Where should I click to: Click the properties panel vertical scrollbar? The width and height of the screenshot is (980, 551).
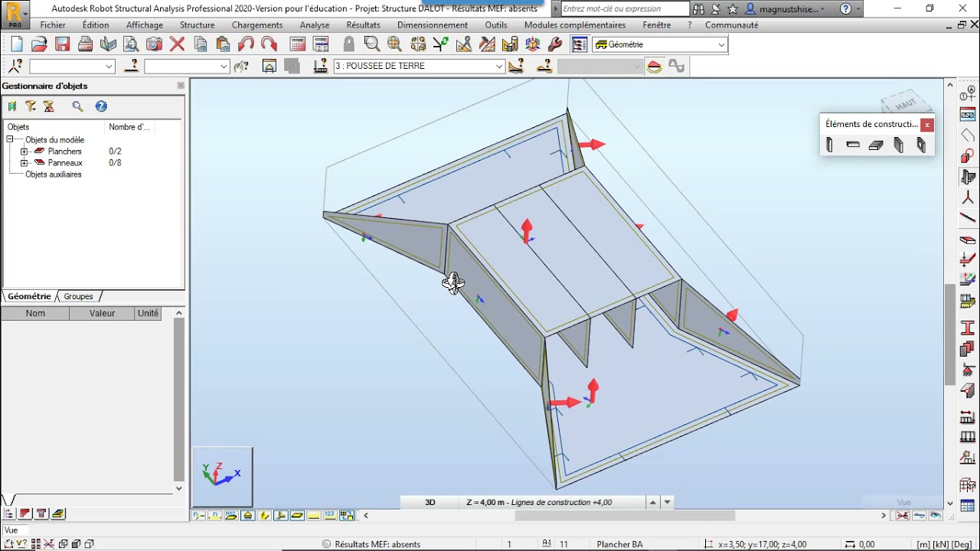(179, 399)
